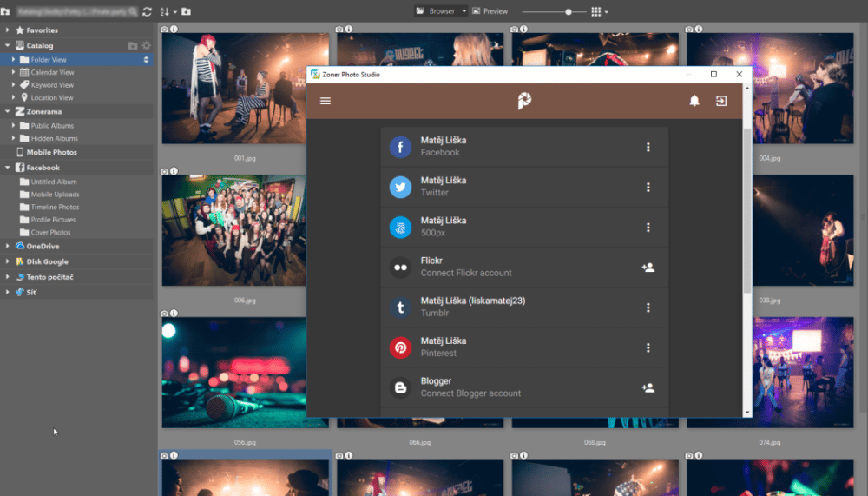This screenshot has width=868, height=496.
Task: Click the Connect Flickr account row
Action: (x=524, y=268)
